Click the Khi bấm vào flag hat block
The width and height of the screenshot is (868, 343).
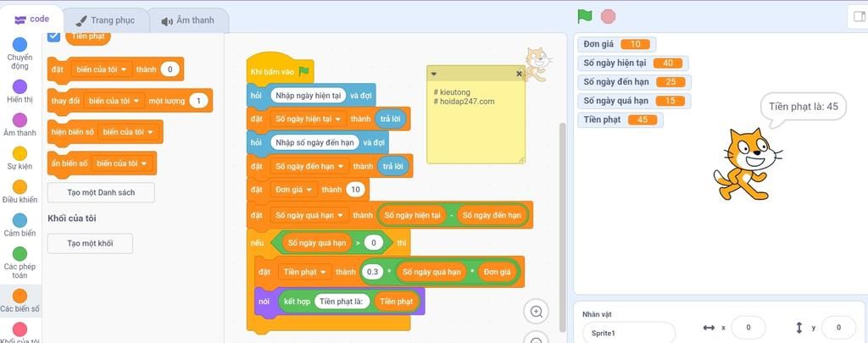(x=280, y=69)
